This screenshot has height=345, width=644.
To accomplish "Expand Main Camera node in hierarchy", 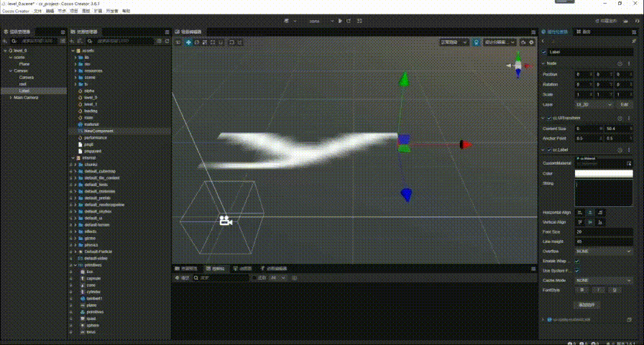I will (x=11, y=98).
